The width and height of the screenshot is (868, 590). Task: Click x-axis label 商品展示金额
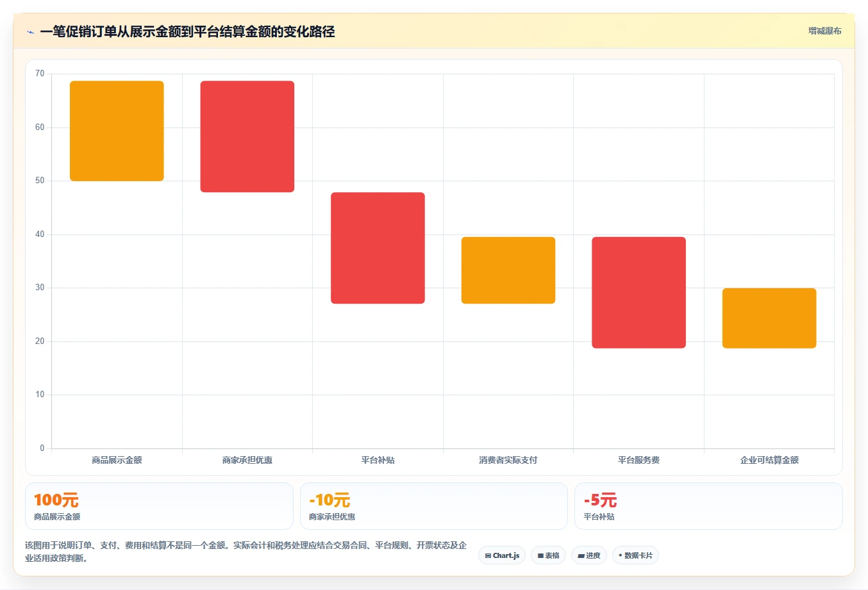[x=117, y=460]
